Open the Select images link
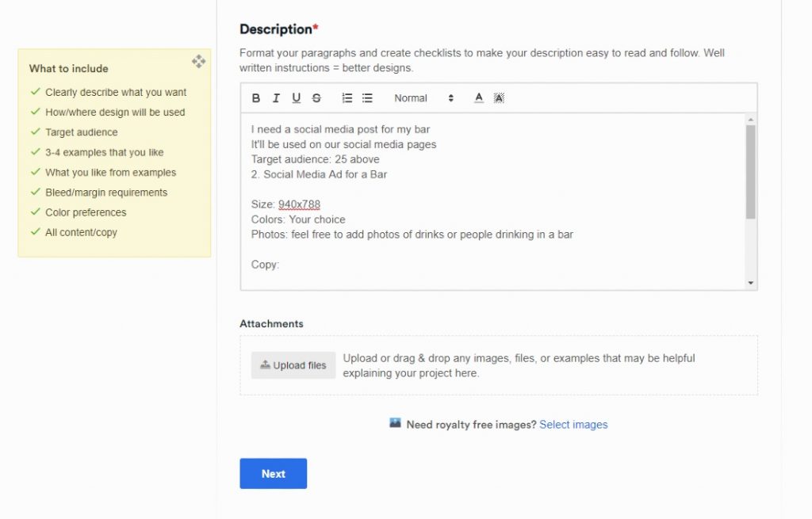Viewport: 812px width, 519px height. 573,425
